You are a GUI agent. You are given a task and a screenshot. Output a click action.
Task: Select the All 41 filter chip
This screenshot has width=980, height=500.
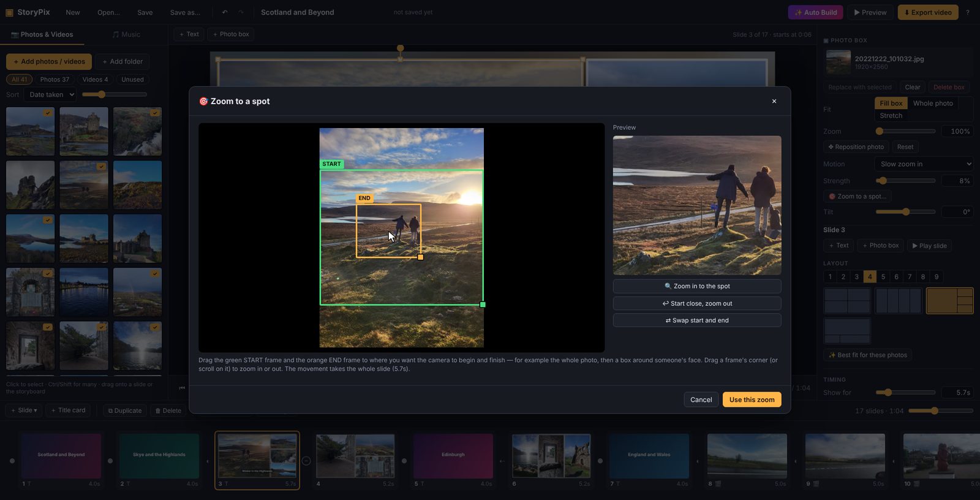19,79
